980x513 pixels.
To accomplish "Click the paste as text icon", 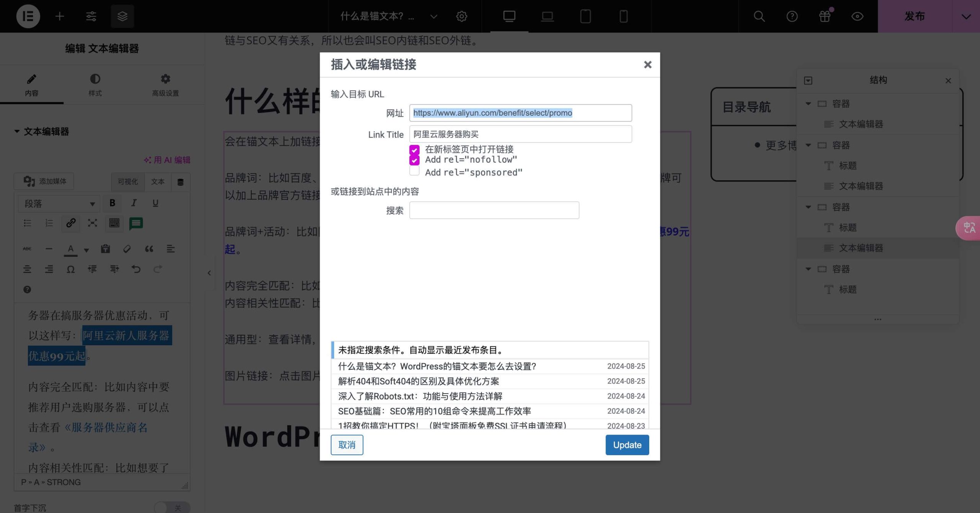I will pos(105,249).
